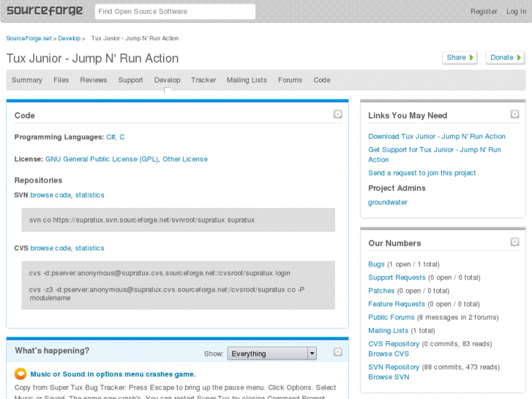The width and height of the screenshot is (532, 399).
Task: Click the Register link
Action: [x=484, y=12]
